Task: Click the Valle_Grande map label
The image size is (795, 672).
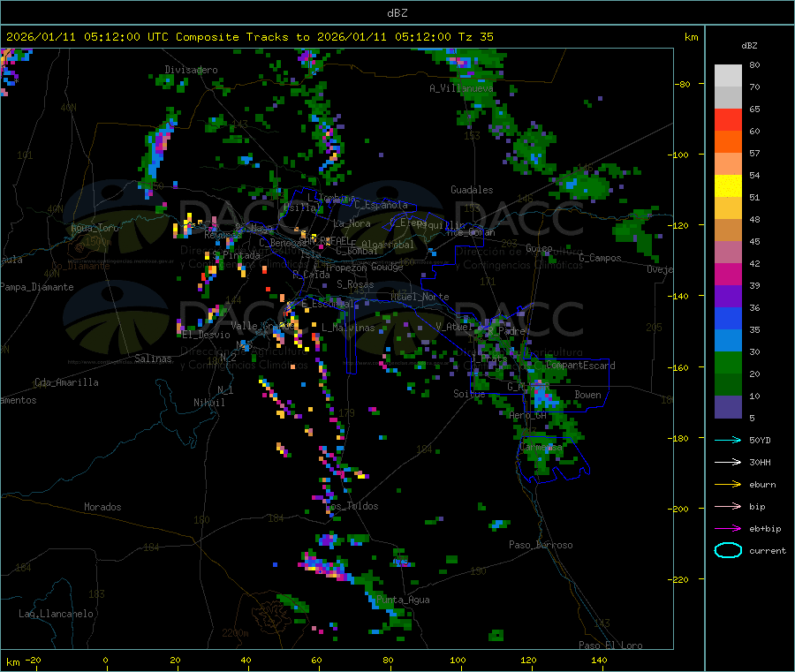Action: 262,325
